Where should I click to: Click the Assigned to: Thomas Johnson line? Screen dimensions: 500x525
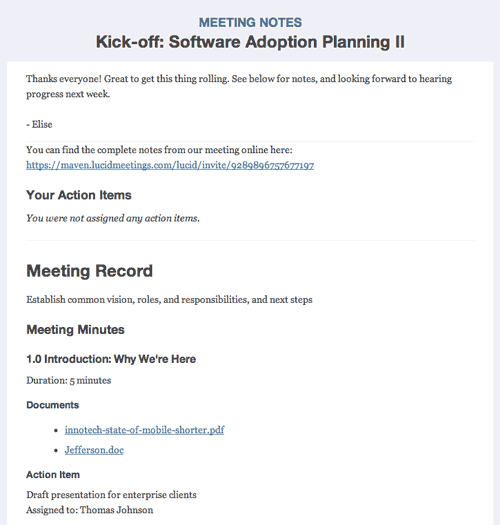[x=90, y=510]
